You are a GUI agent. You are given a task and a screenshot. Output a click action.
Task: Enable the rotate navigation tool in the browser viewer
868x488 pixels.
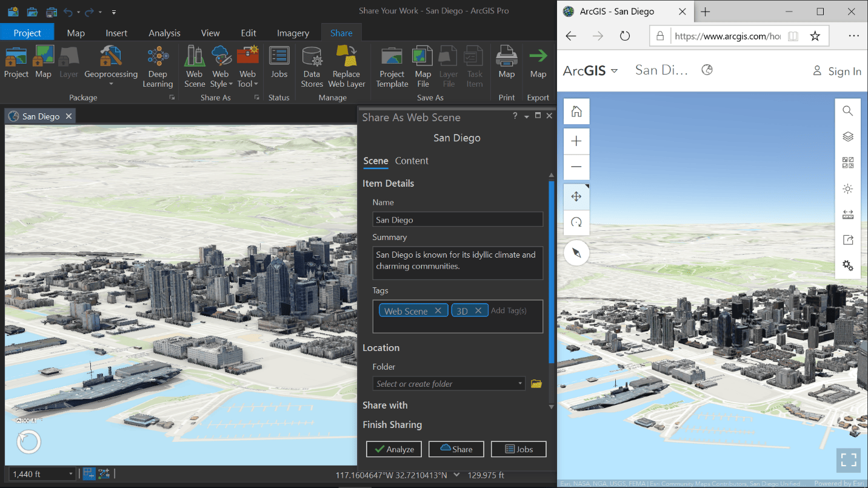[576, 222]
